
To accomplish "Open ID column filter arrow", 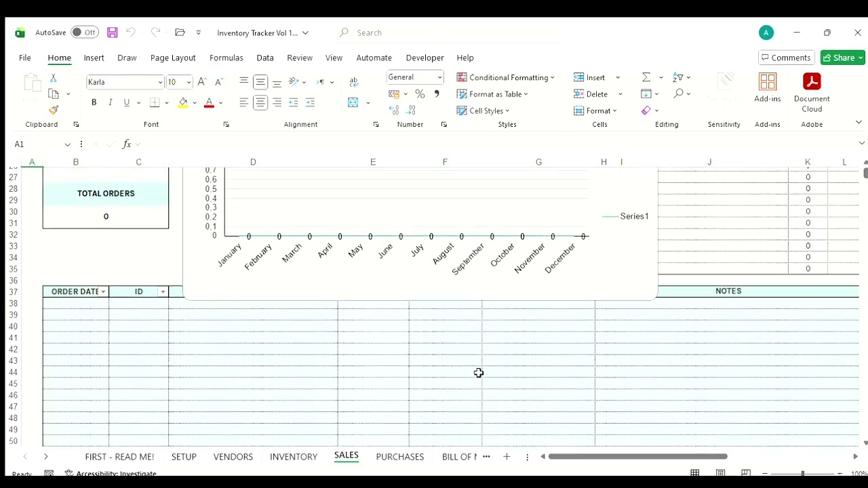I will (x=163, y=291).
